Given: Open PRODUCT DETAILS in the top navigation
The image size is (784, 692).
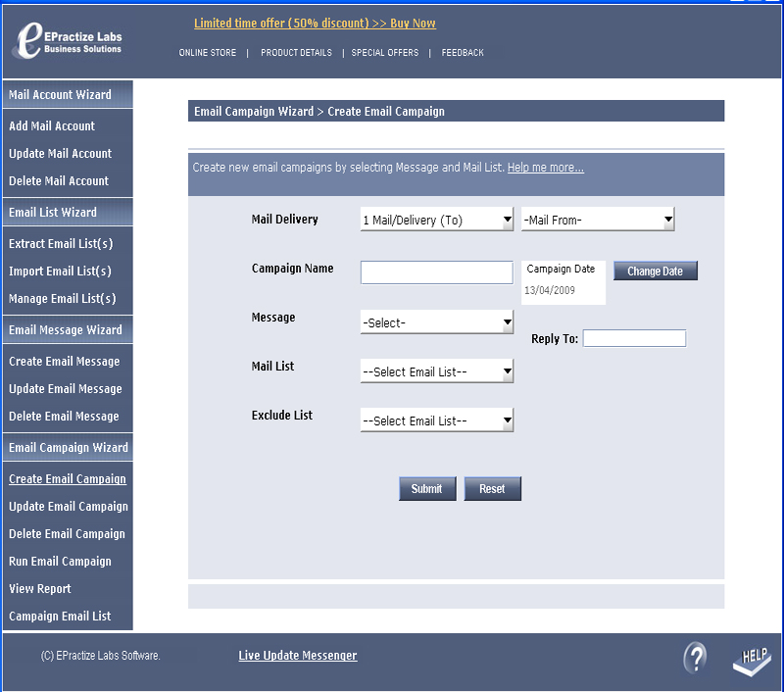Looking at the screenshot, I should pyautogui.click(x=296, y=53).
